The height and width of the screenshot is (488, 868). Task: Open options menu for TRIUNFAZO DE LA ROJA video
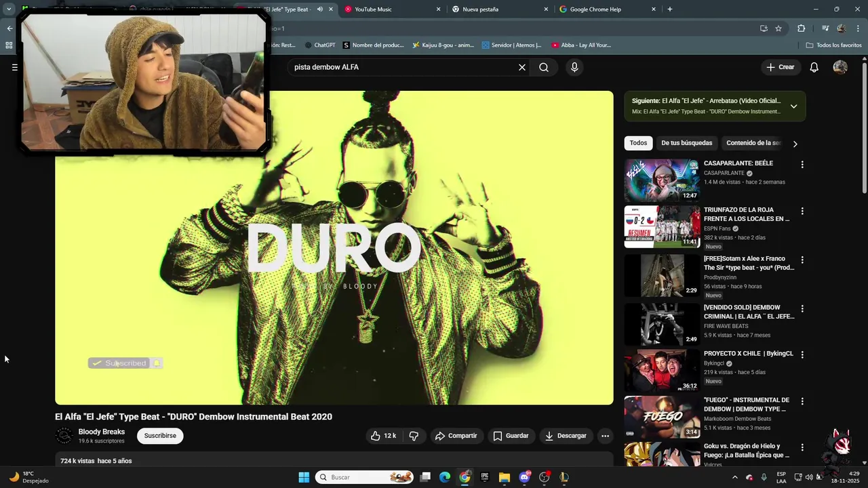(x=802, y=211)
